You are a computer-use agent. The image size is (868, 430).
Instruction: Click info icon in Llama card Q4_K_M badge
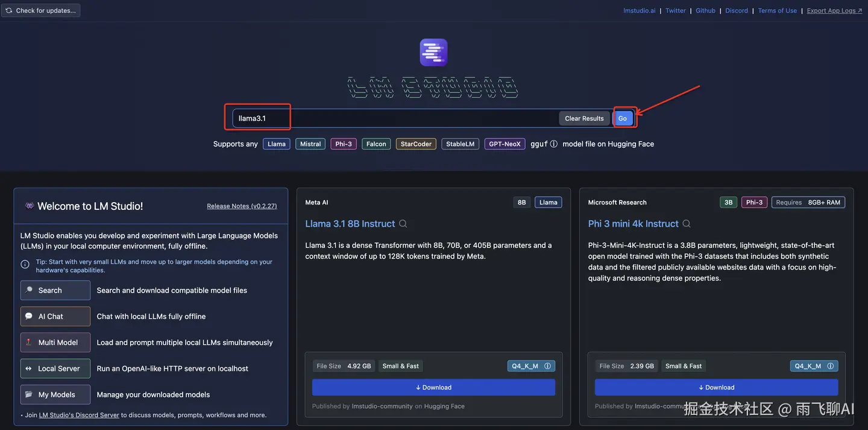point(547,366)
